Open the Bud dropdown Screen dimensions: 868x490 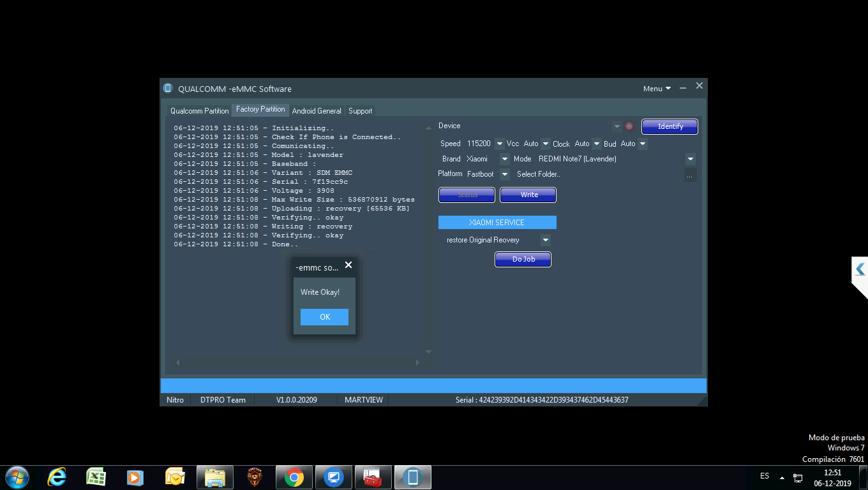click(643, 144)
